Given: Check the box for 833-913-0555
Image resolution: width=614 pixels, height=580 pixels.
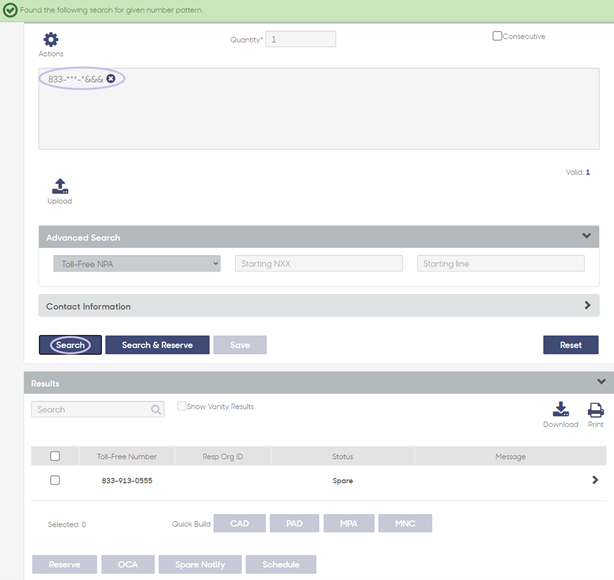Looking at the screenshot, I should (x=55, y=480).
